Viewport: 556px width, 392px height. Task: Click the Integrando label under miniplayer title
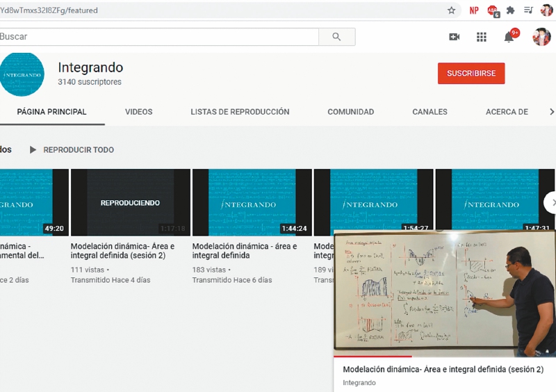[359, 383]
